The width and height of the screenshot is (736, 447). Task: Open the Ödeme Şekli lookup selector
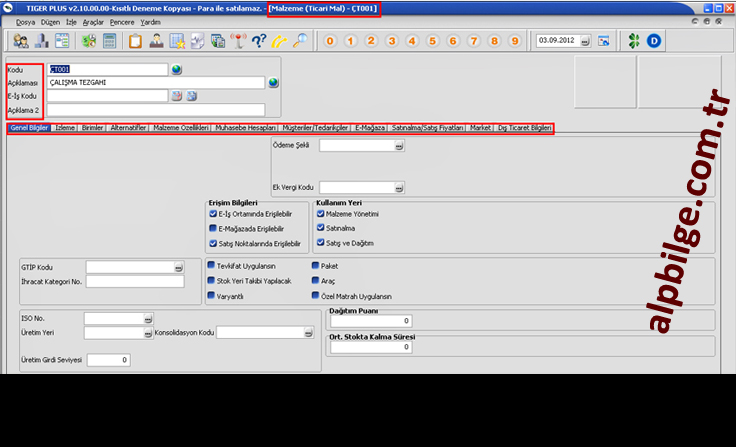(399, 146)
